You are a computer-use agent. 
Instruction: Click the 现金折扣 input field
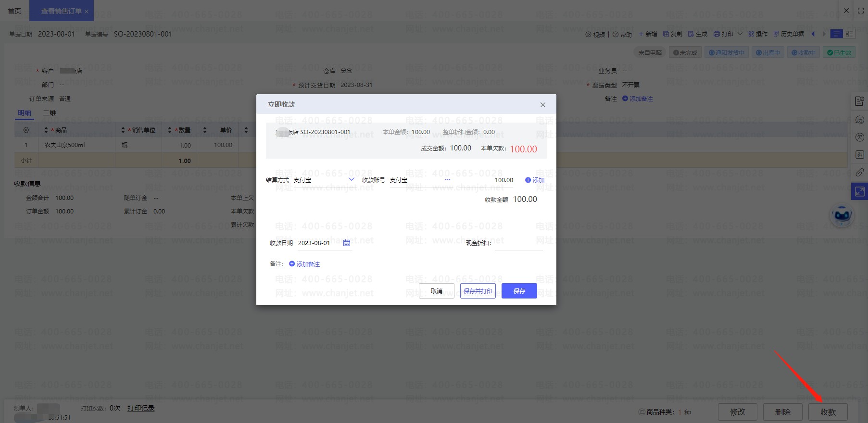518,243
